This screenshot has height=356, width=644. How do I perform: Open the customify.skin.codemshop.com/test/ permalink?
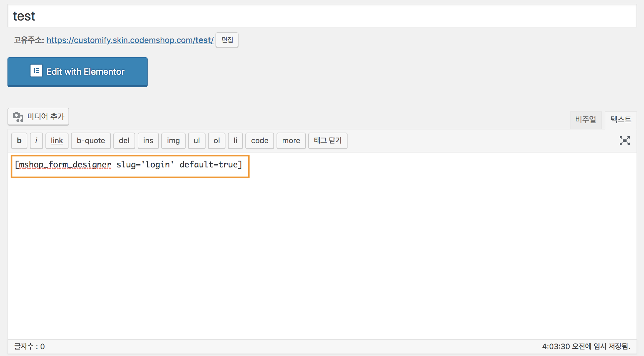point(130,40)
